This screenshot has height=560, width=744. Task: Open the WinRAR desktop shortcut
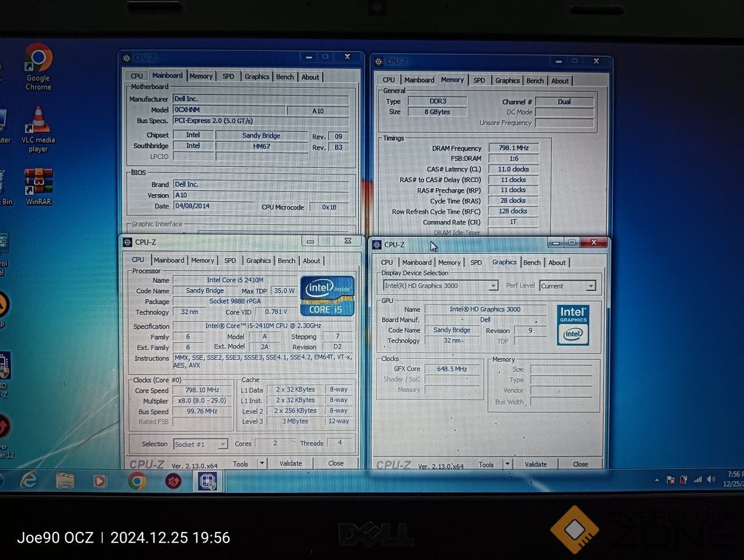(39, 187)
